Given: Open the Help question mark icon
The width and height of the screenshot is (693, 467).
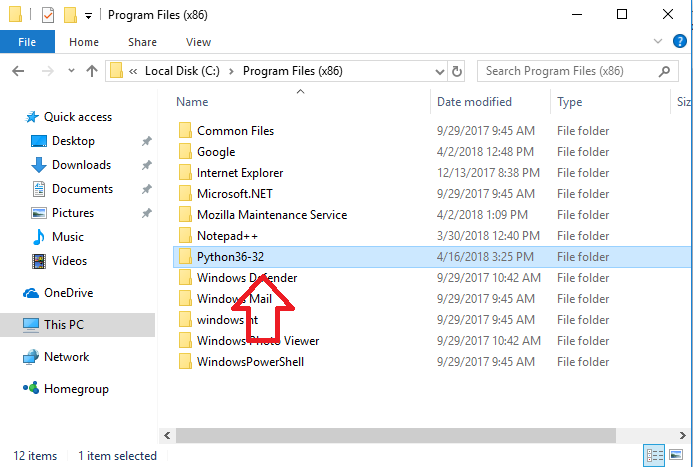Looking at the screenshot, I should click(x=679, y=42).
